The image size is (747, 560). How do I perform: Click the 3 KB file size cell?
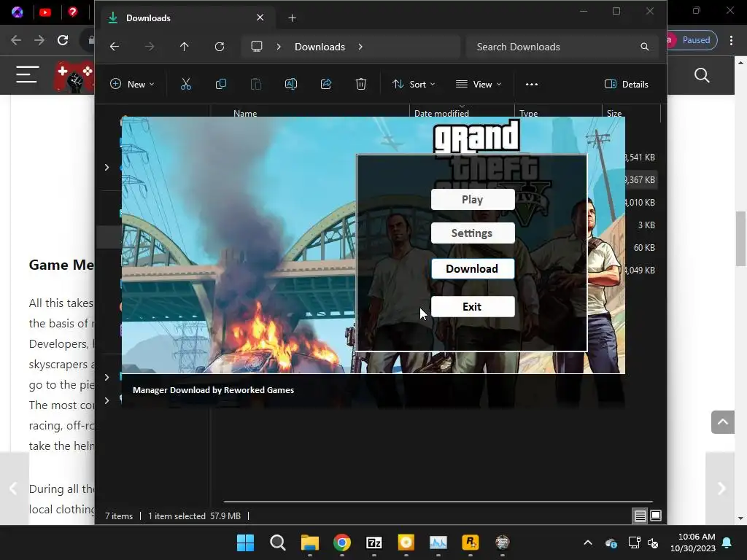[x=646, y=225]
